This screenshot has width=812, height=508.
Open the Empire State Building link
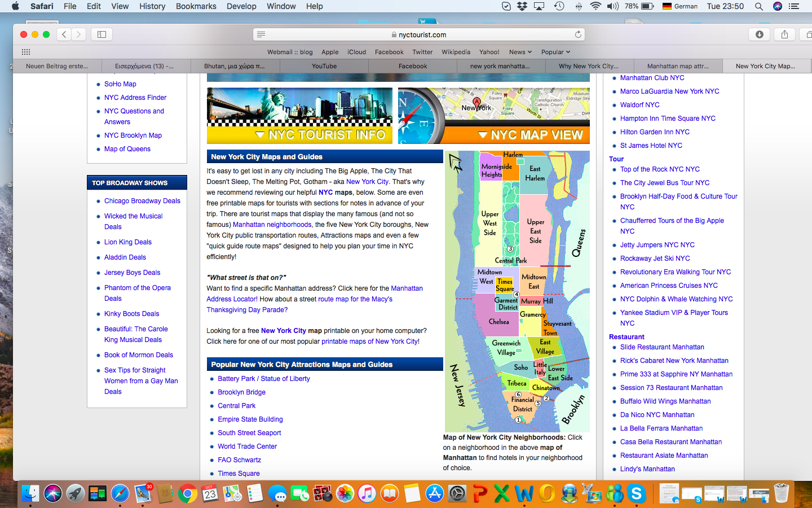point(250,419)
